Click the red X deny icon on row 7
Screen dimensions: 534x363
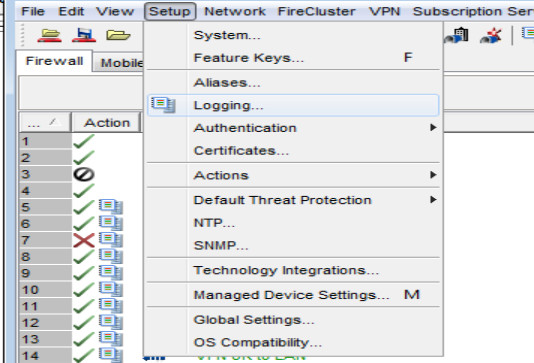(84, 240)
